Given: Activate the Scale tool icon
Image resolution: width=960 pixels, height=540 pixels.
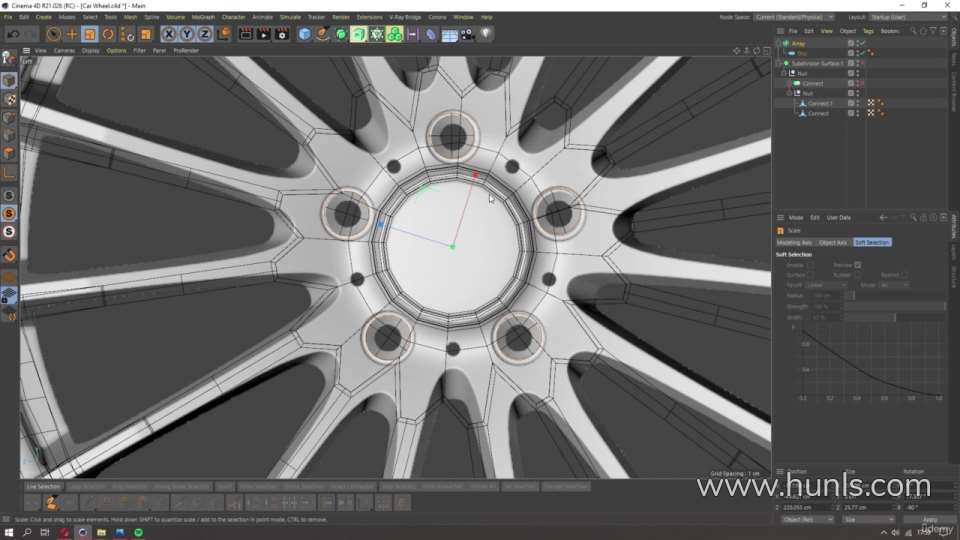Looking at the screenshot, I should 90,34.
